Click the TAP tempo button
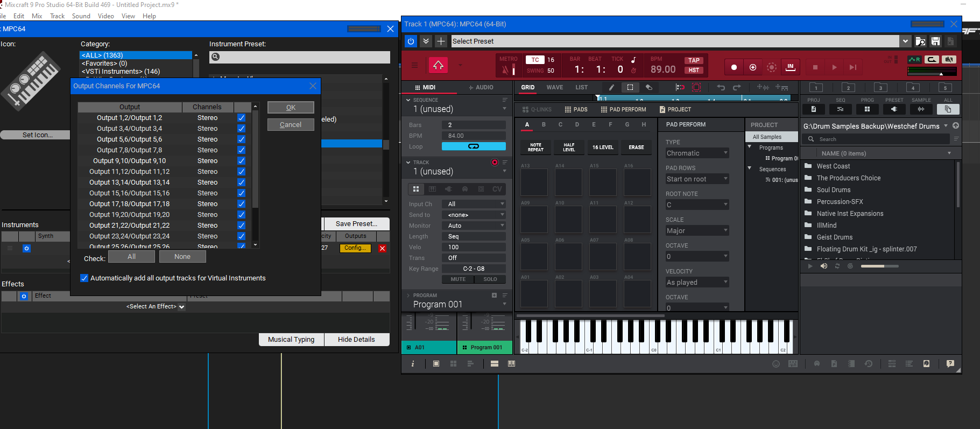Screen dimensions: 980x429 (x=694, y=60)
